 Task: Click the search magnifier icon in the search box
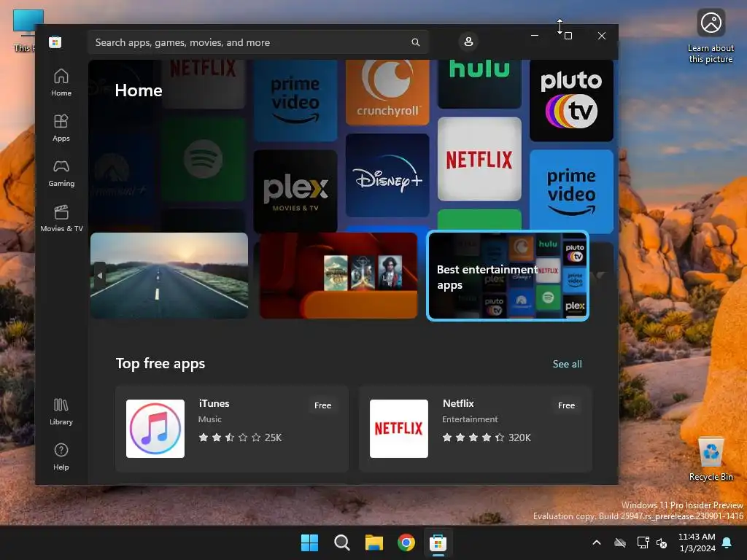(x=415, y=42)
